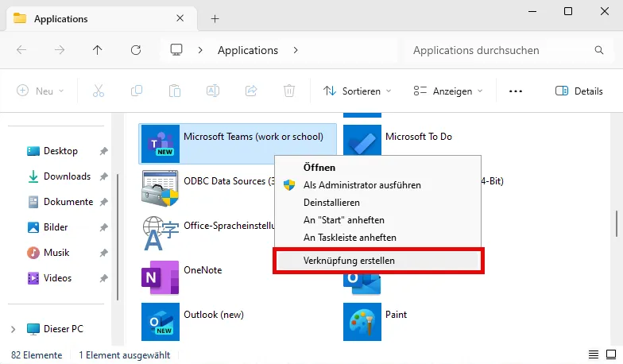Click chevron after the PC icon in breadcrumb
The image size is (623, 364).
tap(200, 50)
